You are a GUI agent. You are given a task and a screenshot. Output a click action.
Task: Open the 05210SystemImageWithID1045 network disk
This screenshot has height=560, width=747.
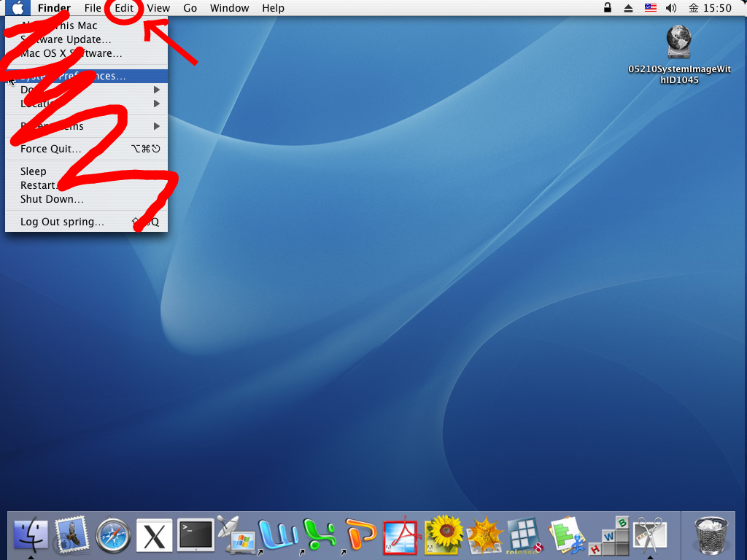(x=679, y=42)
